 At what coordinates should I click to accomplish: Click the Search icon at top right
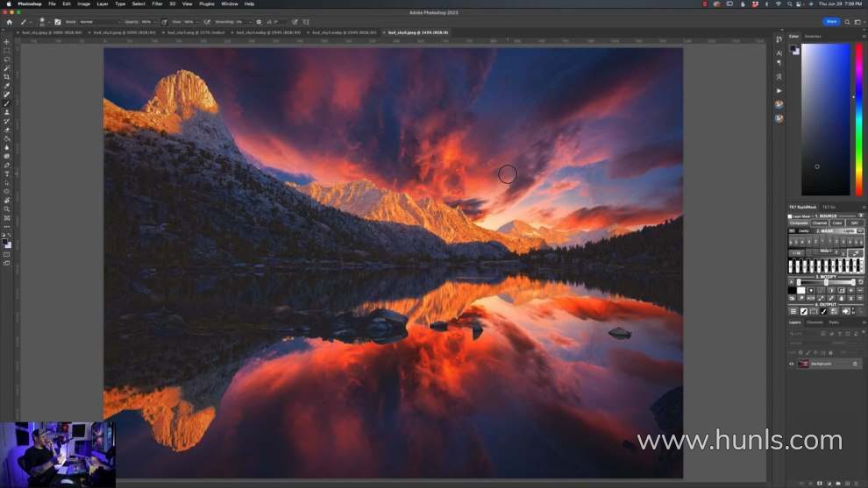(x=847, y=22)
